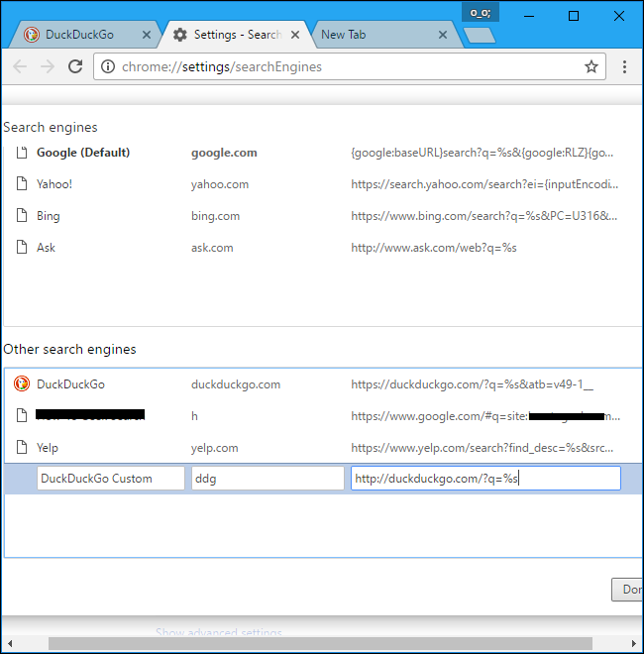Close the New Tab tab
This screenshot has width=644, height=654.
tap(443, 35)
